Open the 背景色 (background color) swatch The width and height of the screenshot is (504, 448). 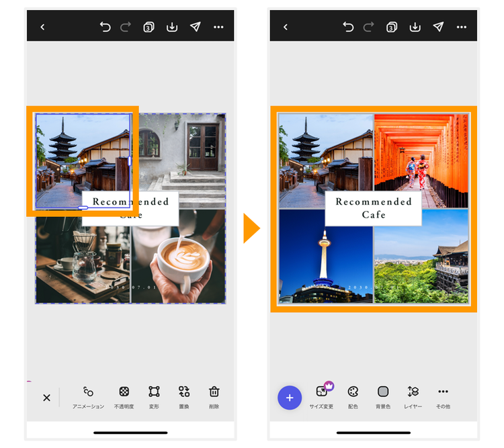[383, 398]
